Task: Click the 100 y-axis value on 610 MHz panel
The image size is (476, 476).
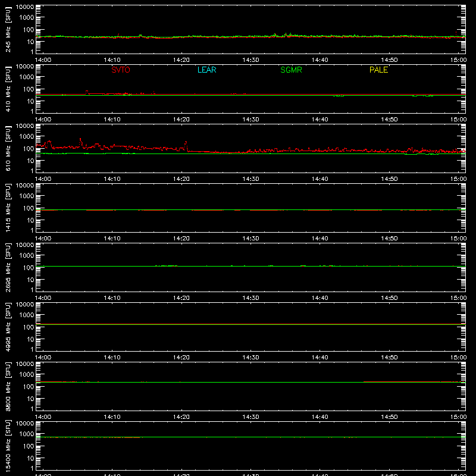Action: (x=29, y=149)
